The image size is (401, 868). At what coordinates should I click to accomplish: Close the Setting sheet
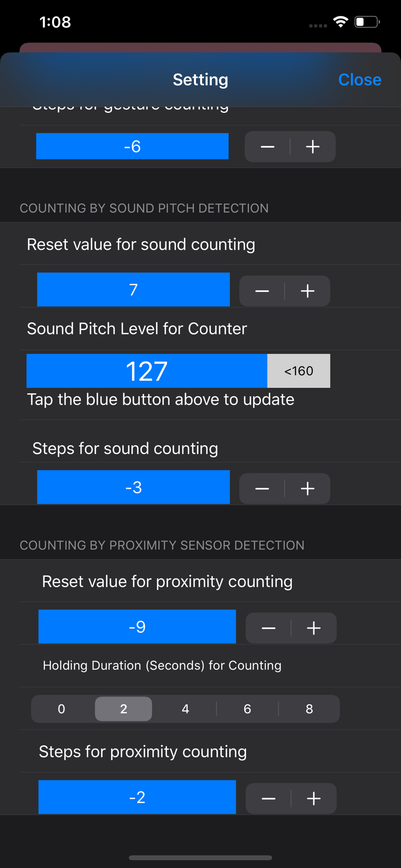359,80
